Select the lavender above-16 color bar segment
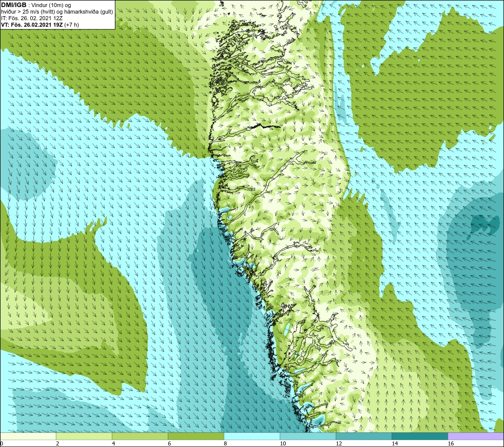The width and height of the screenshot is (504, 447). 476,436
